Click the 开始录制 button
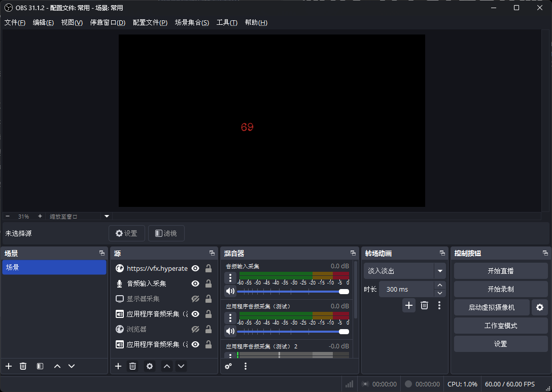 pos(500,289)
